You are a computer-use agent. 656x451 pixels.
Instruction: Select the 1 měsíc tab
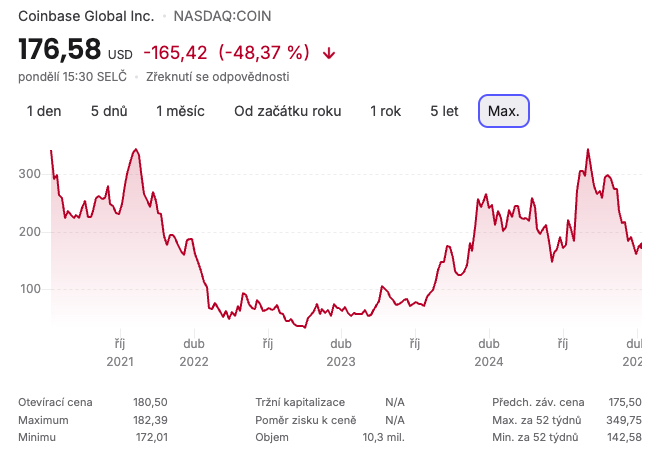[180, 111]
